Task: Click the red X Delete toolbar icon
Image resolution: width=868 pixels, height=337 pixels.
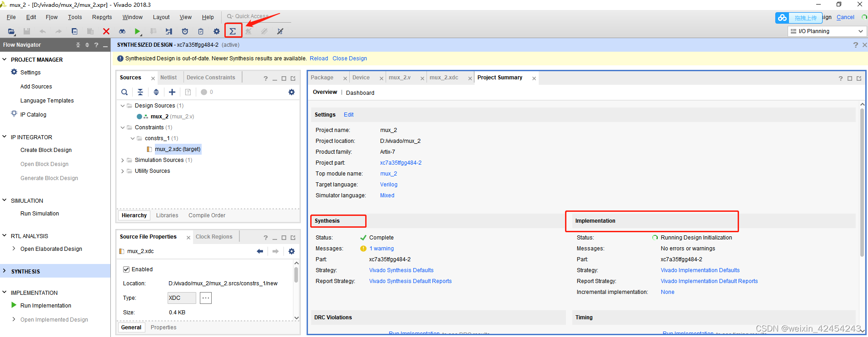Action: point(106,31)
